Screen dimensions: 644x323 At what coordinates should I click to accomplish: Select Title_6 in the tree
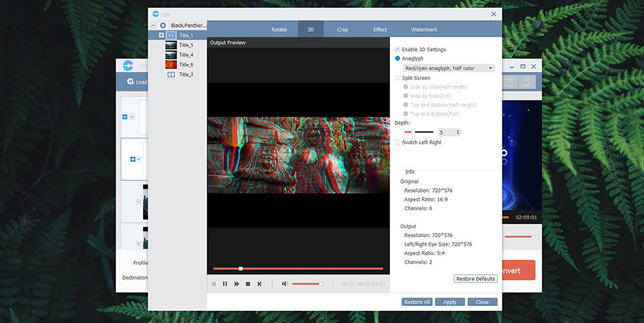coord(186,64)
